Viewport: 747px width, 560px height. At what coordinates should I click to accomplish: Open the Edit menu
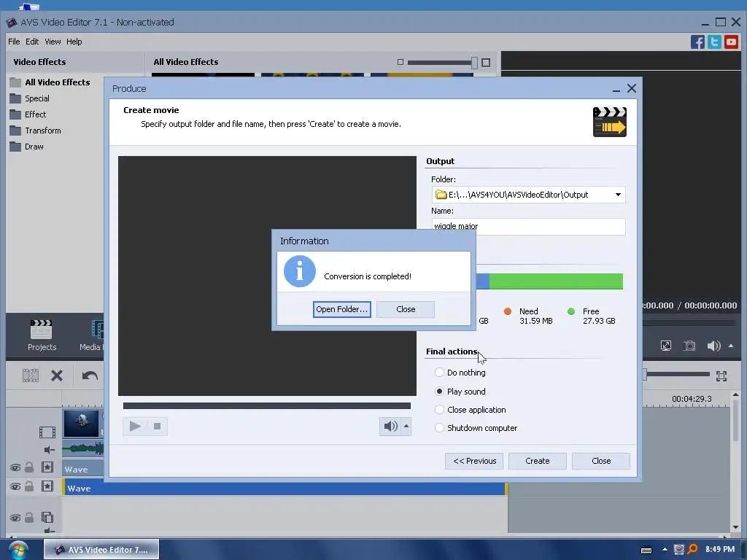coord(32,42)
